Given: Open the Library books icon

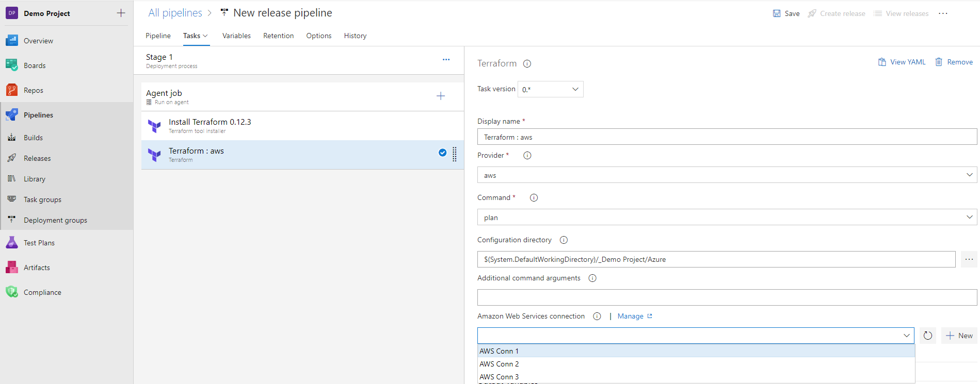Looking at the screenshot, I should (12, 179).
